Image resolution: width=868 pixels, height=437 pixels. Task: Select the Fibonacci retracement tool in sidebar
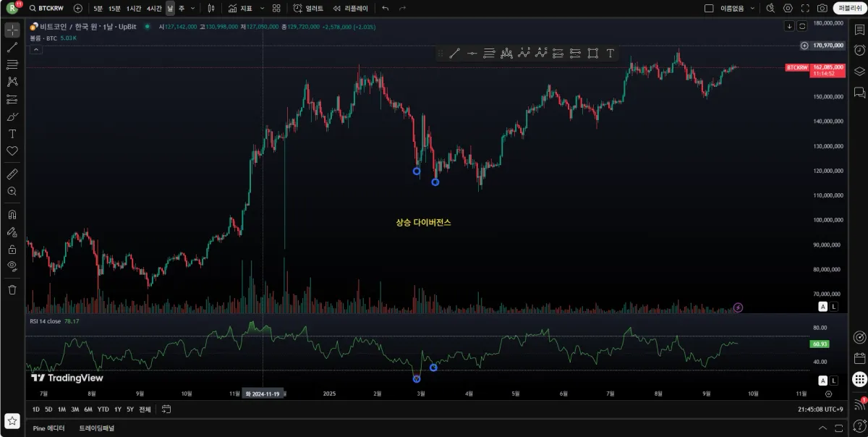[x=12, y=64]
